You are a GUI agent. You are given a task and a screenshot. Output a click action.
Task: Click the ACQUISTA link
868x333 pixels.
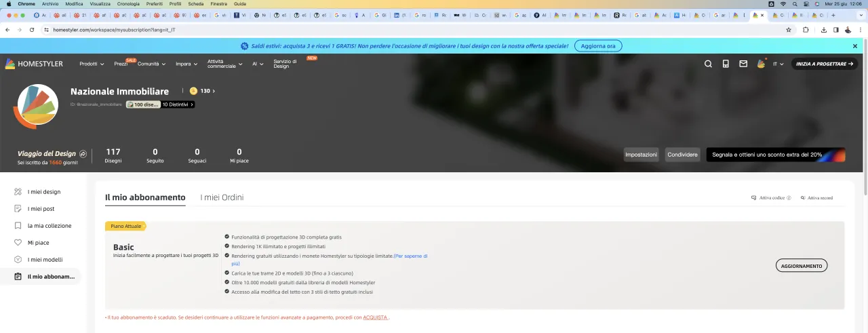[x=376, y=317]
